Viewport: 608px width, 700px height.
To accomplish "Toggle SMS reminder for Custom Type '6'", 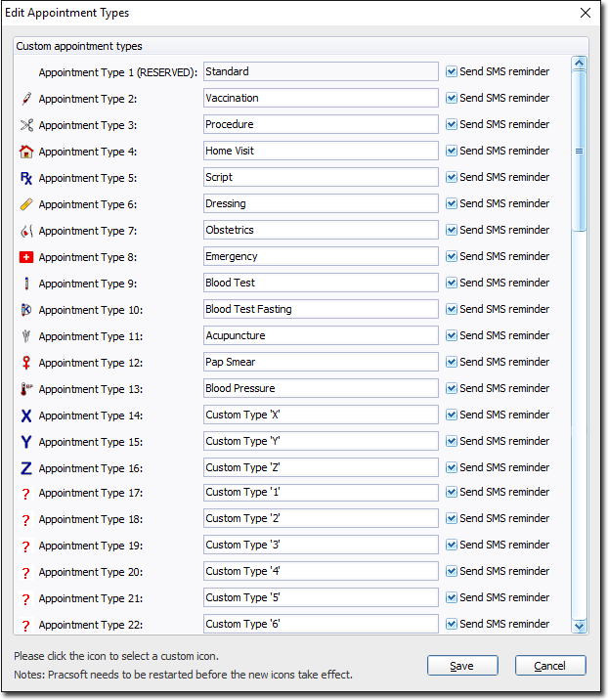I will coord(452,624).
